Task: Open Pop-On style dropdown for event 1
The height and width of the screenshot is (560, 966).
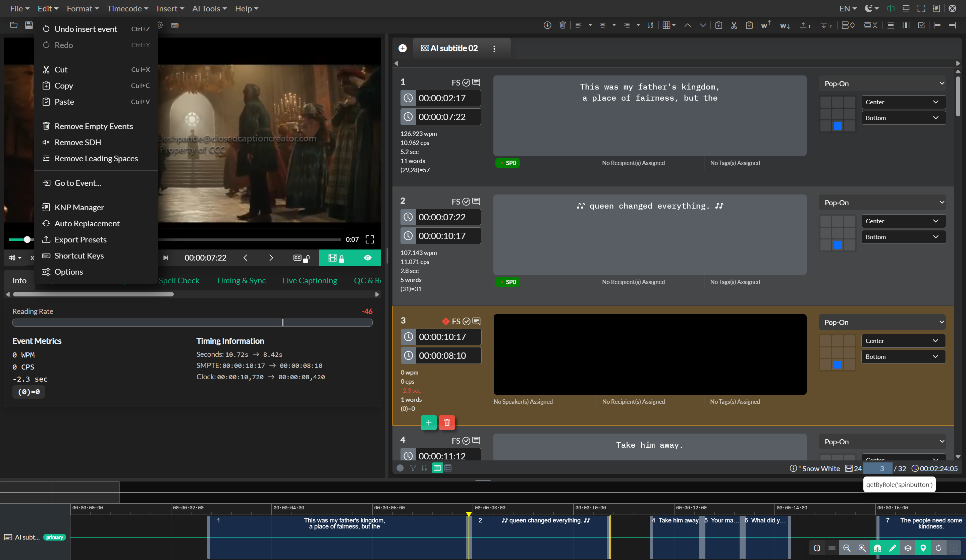Action: coord(882,83)
